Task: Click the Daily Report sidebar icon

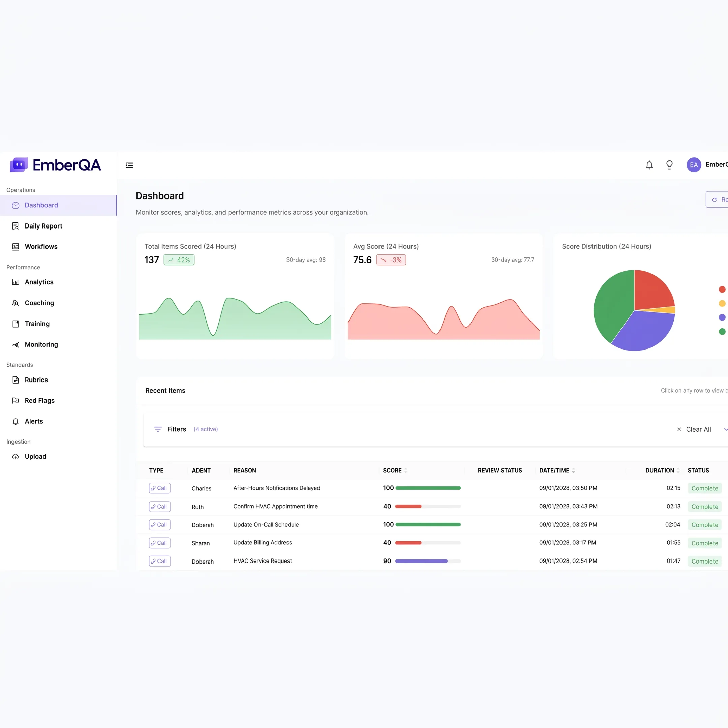Action: click(x=16, y=226)
